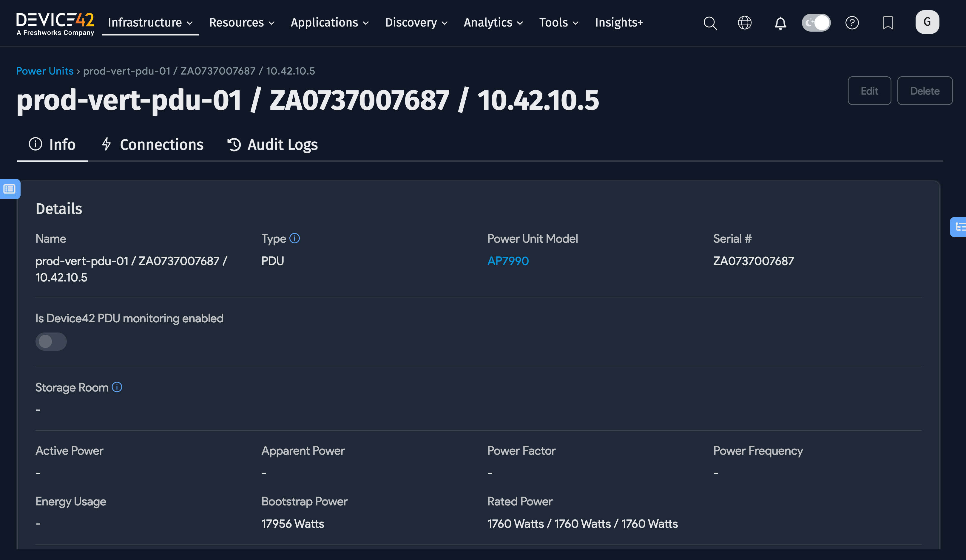This screenshot has height=560, width=966.
Task: Click the bookmark icon in header
Action: [888, 23]
